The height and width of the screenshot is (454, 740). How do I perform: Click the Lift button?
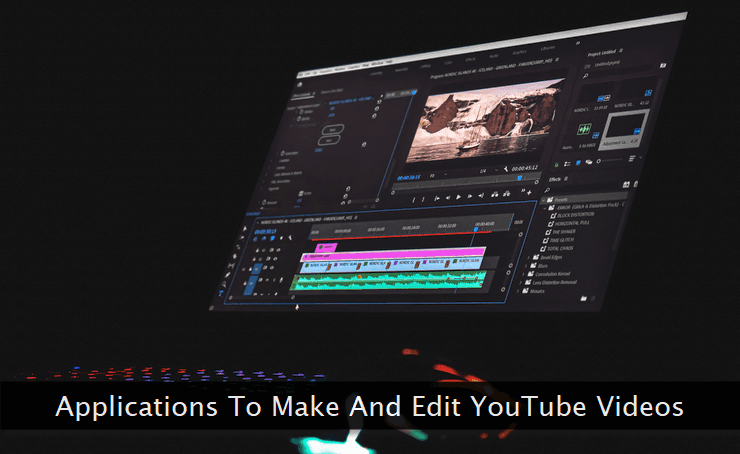495,194
